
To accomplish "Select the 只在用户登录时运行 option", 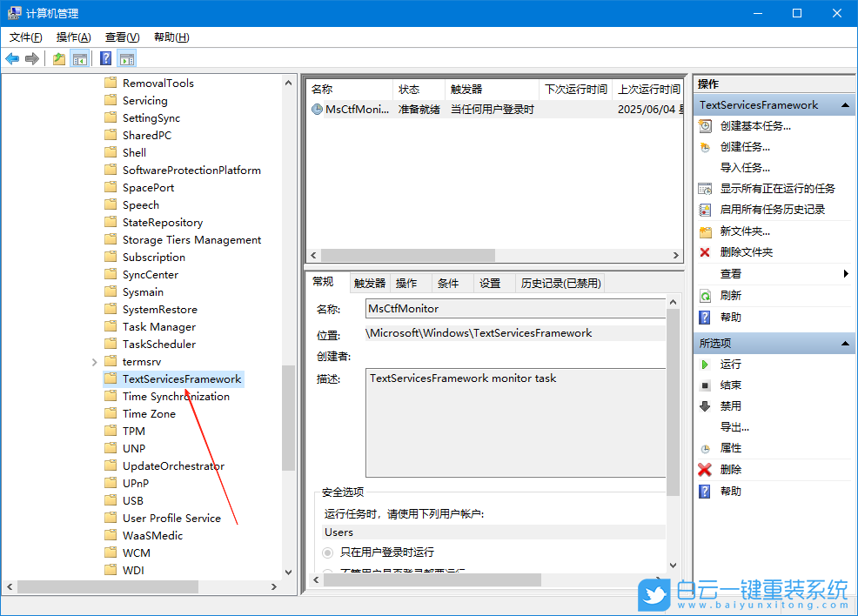I will (329, 552).
